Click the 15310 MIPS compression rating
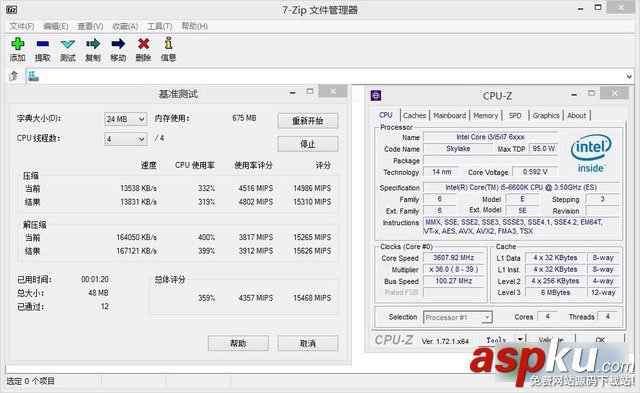The height and width of the screenshot is (393, 640). point(312,202)
